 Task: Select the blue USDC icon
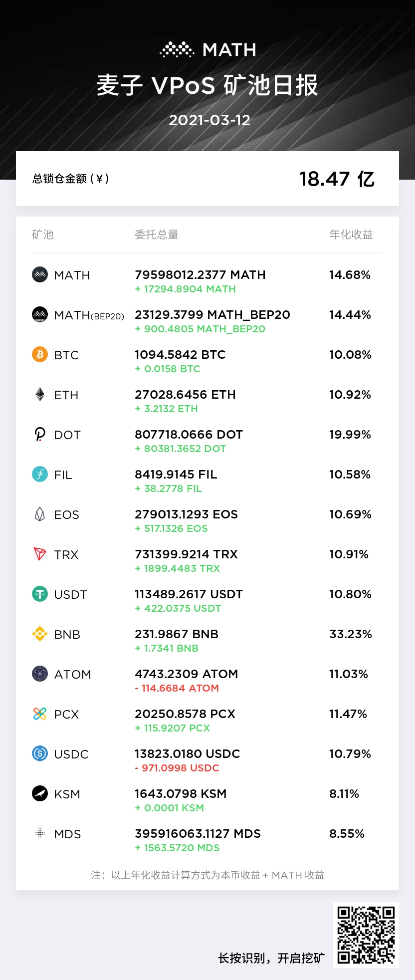(40, 753)
